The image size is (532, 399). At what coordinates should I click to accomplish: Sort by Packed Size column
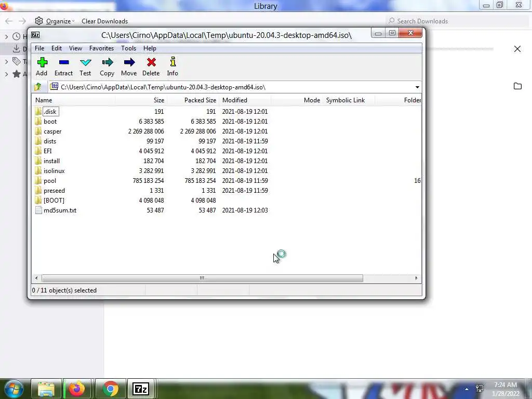click(193, 100)
